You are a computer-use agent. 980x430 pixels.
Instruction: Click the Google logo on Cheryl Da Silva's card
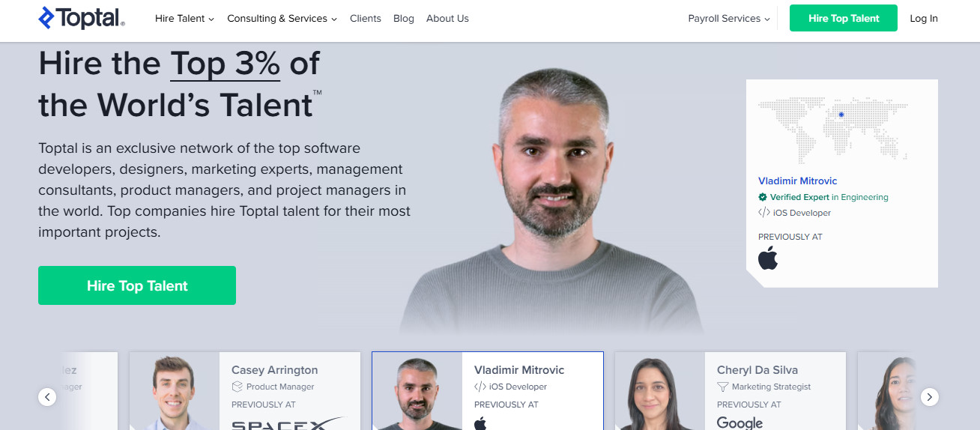point(739,423)
